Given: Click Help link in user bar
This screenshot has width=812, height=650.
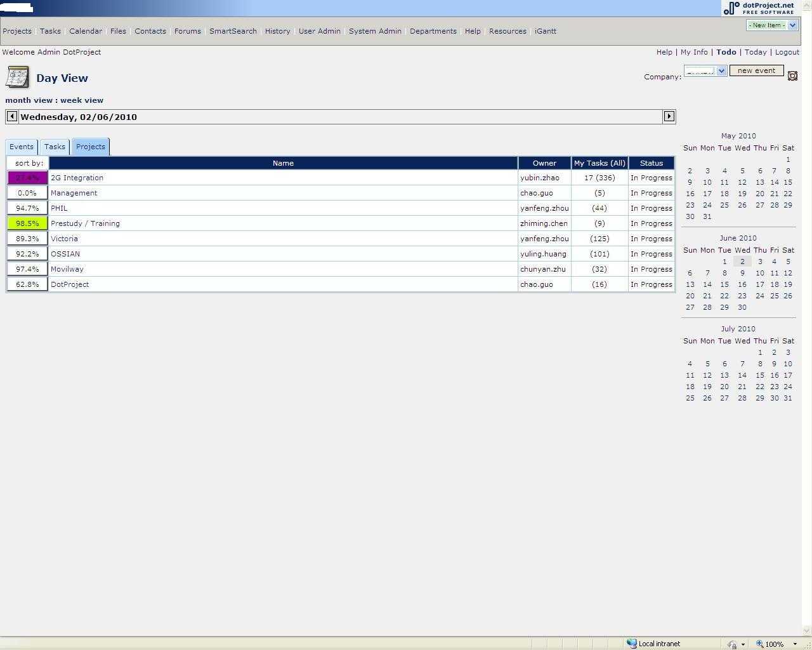Looking at the screenshot, I should tap(664, 52).
